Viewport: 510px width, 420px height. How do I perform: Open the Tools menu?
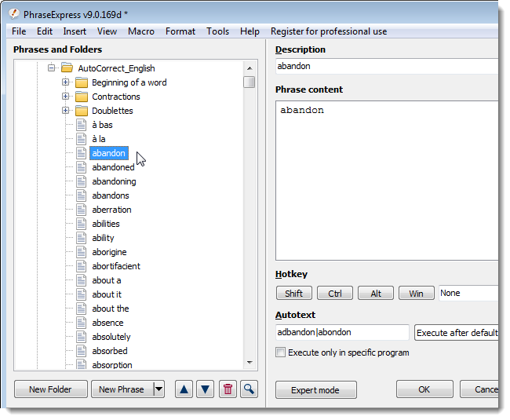[x=217, y=31]
